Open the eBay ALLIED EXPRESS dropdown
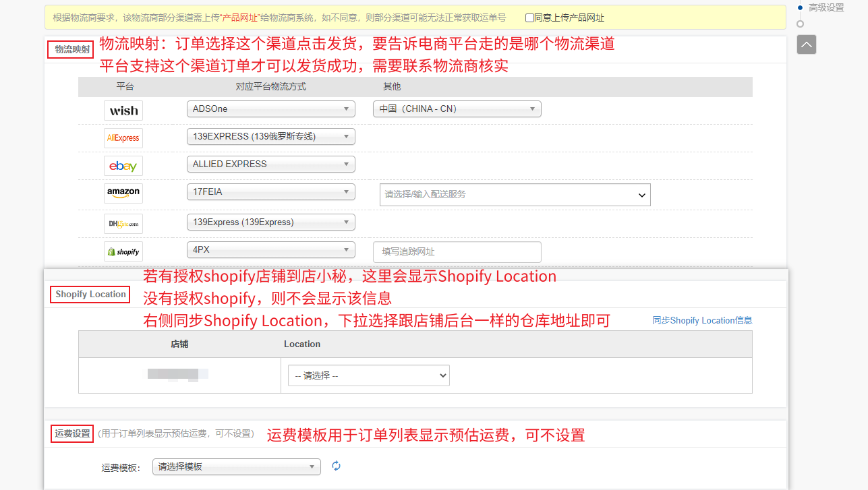This screenshot has width=868, height=490. point(270,164)
